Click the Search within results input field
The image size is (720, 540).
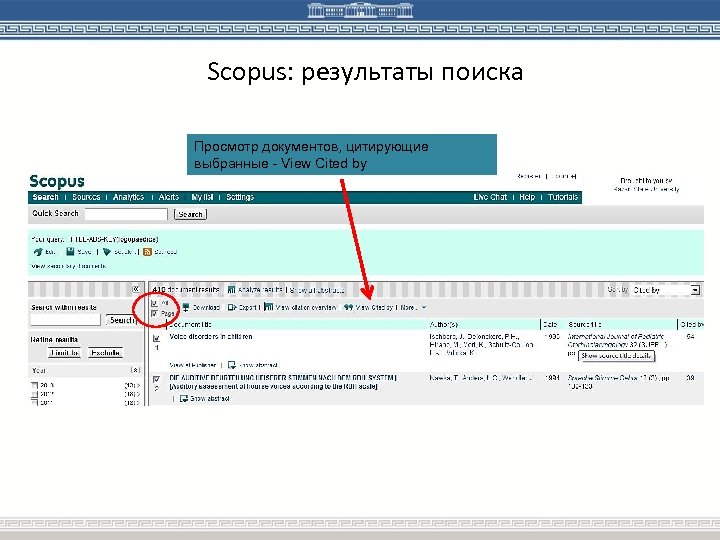(65, 320)
